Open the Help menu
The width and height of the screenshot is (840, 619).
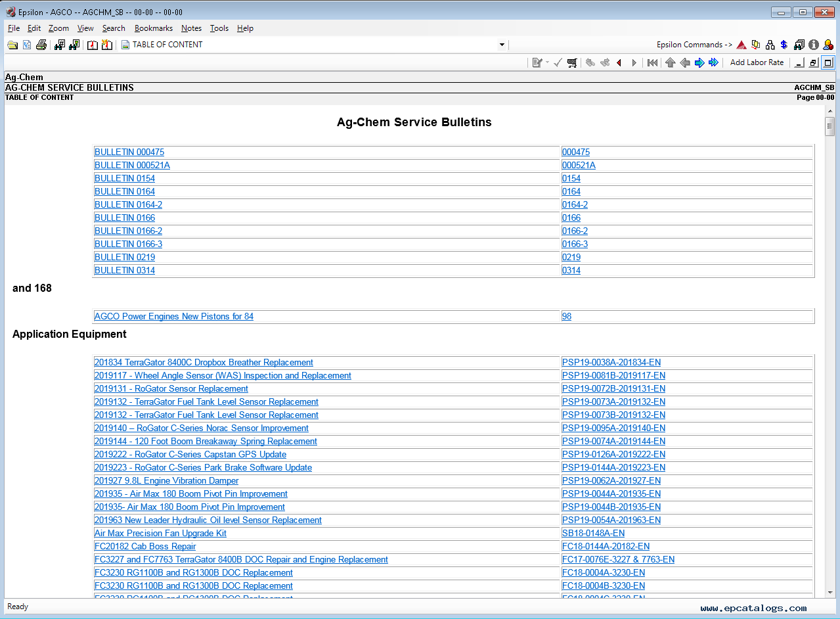pos(245,28)
